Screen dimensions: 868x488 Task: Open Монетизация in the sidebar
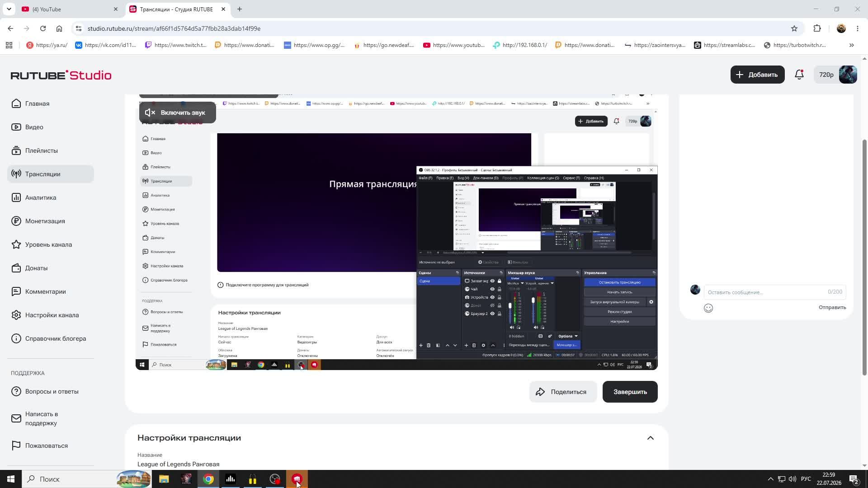pos(51,221)
